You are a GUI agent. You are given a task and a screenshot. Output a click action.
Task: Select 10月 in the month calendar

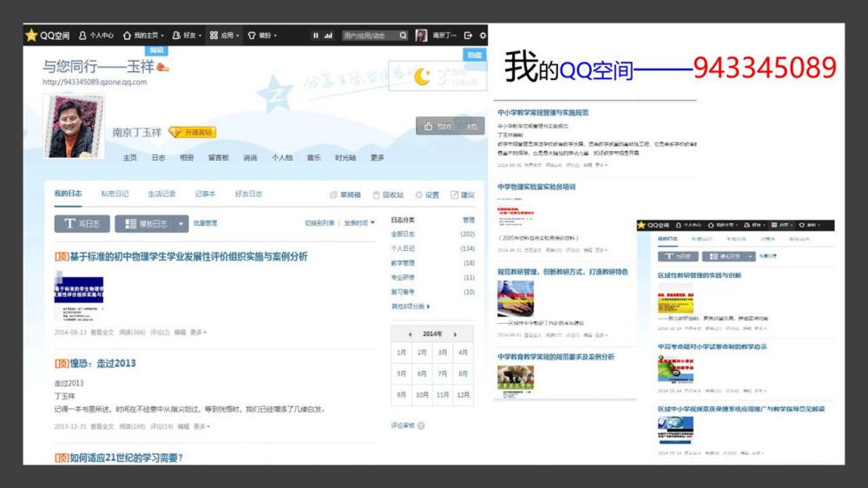pyautogui.click(x=422, y=394)
